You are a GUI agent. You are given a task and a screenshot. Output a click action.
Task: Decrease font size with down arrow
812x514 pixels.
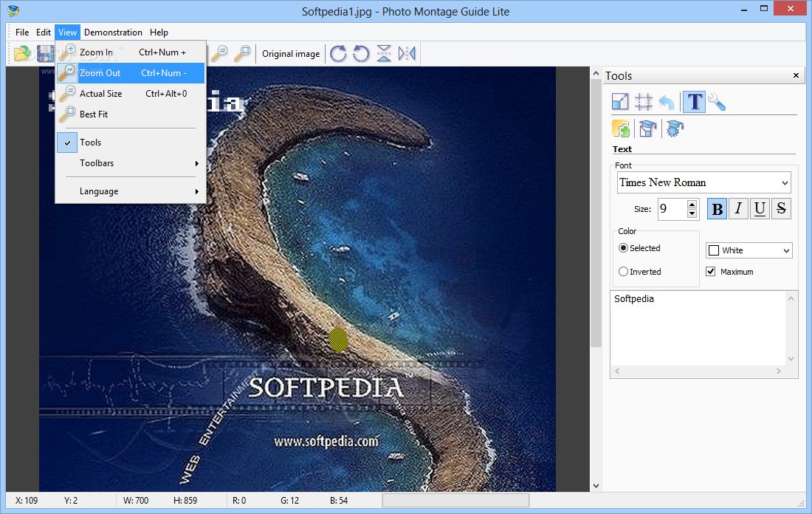692,213
